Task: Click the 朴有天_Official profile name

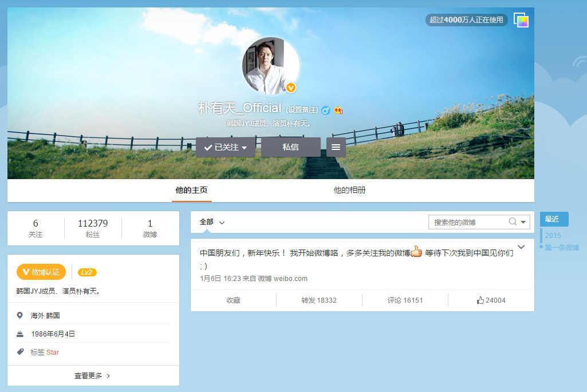Action: [x=239, y=108]
